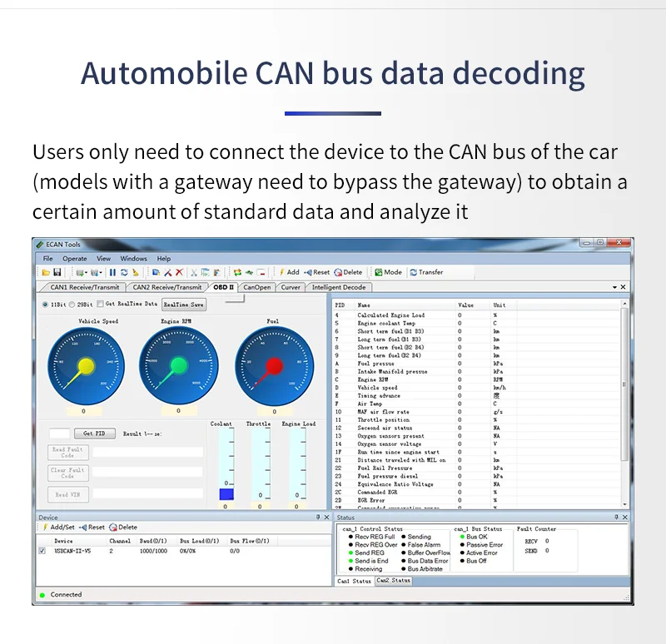Pin the Status panel
This screenshot has height=644, width=666.
614,518
